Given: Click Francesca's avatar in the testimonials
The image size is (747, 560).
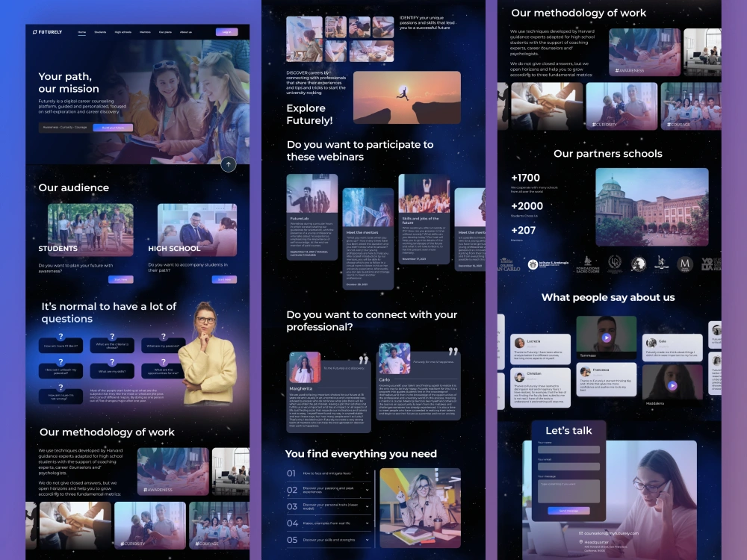Looking at the screenshot, I should pos(585,372).
